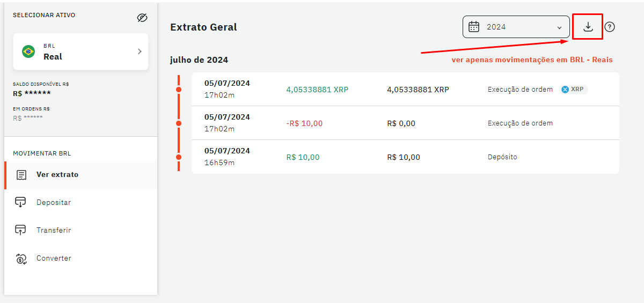Select Depositar menu item
The image size is (644, 303).
click(x=54, y=203)
